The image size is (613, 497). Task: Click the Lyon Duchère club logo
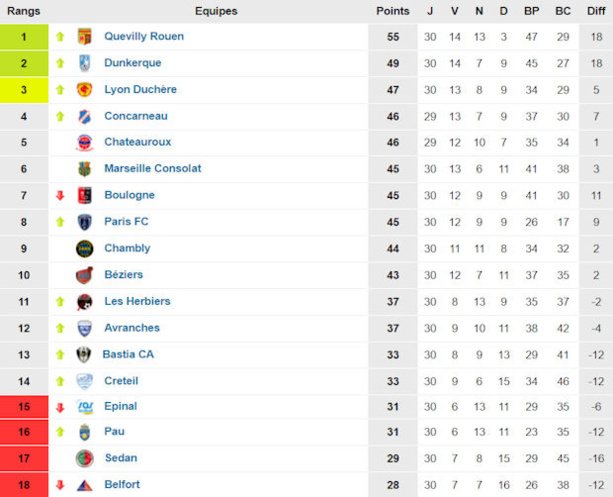(x=85, y=90)
